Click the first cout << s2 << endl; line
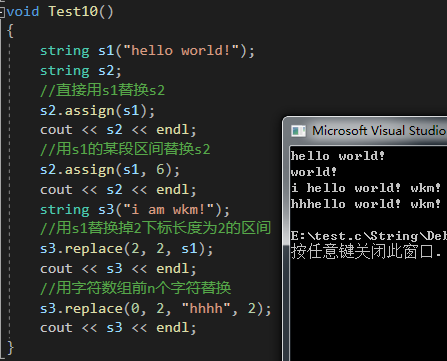447x361 pixels. coord(118,130)
